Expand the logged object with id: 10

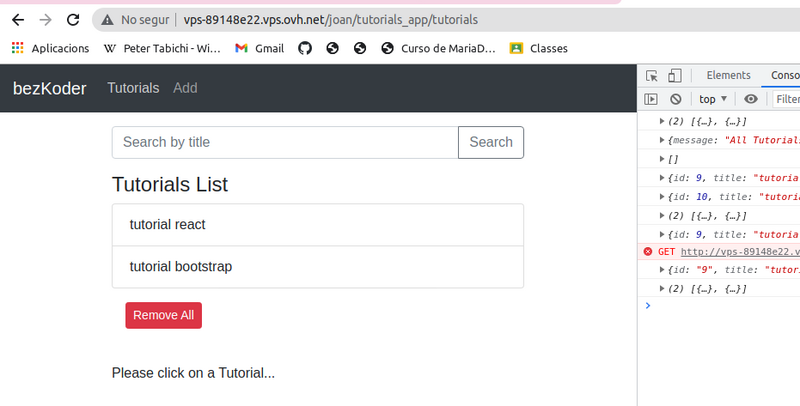pyautogui.click(x=661, y=197)
